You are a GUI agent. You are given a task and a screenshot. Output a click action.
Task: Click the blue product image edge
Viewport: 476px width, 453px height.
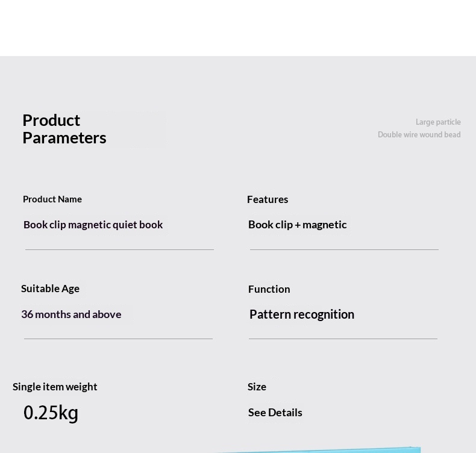tap(317, 450)
